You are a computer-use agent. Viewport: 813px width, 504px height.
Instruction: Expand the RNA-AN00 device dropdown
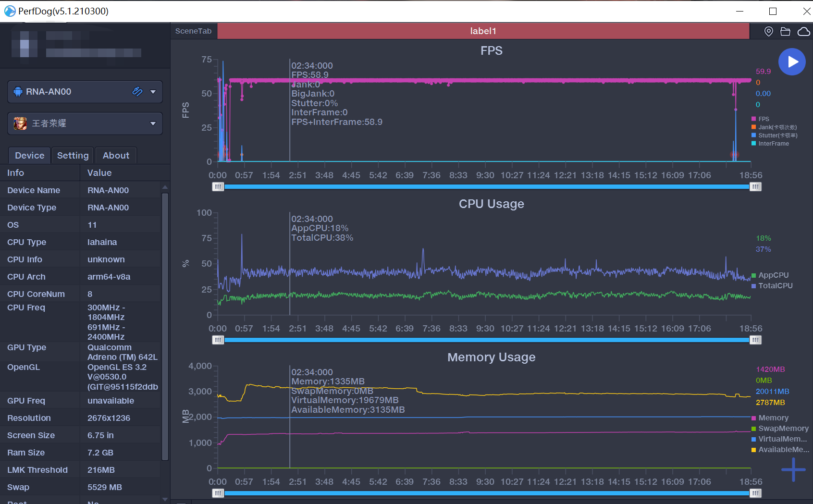[153, 92]
